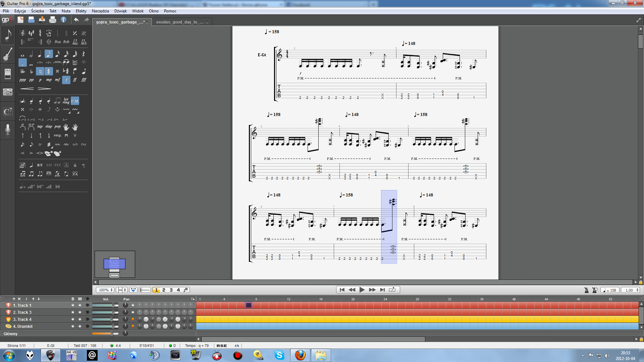
Task: Open the Instrument panel guitar icon
Action: click(x=8, y=54)
